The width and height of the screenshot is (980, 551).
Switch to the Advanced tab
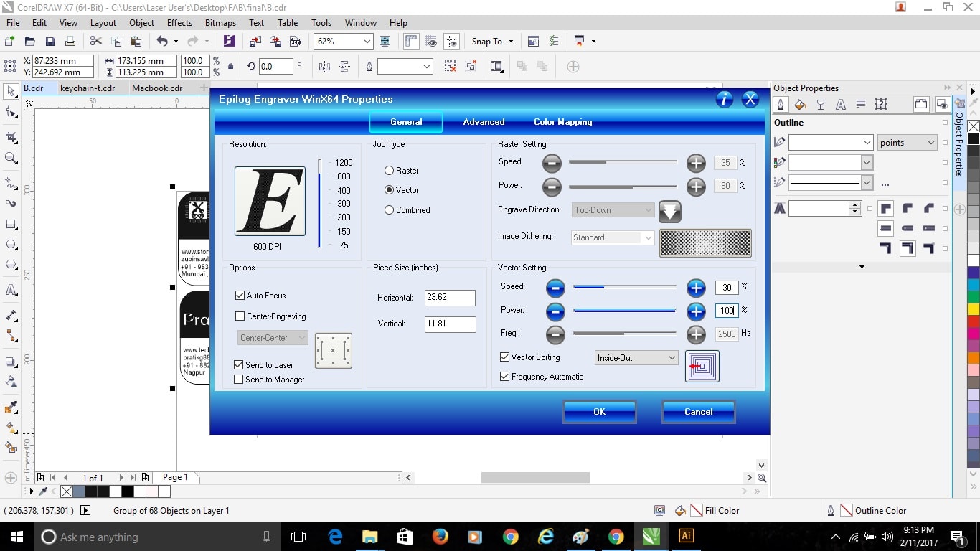pyautogui.click(x=484, y=122)
